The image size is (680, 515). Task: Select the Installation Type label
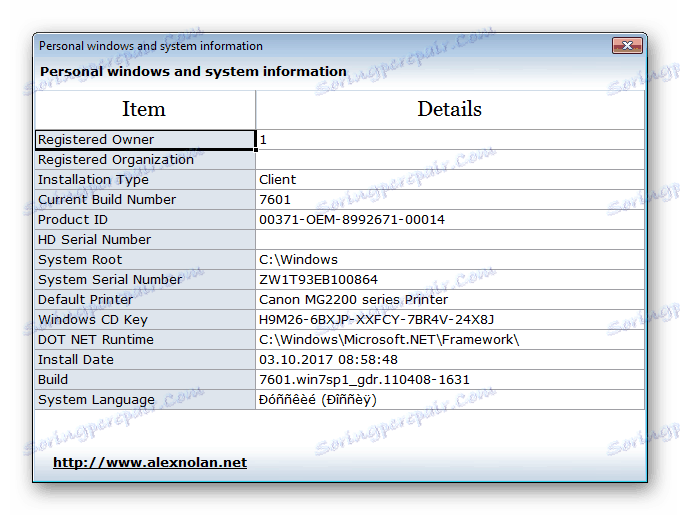pyautogui.click(x=145, y=179)
